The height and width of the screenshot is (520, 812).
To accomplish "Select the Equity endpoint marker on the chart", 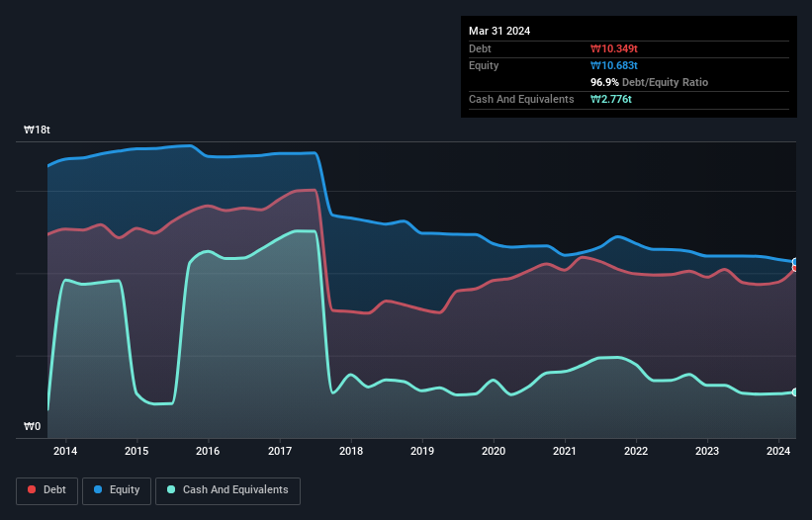I will point(795,262).
